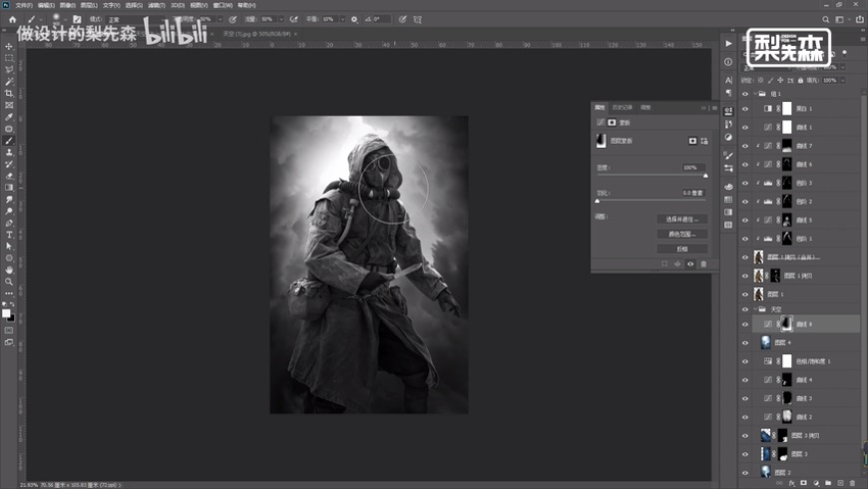868x489 pixels.
Task: Collapse the 天空 group
Action: [755, 309]
